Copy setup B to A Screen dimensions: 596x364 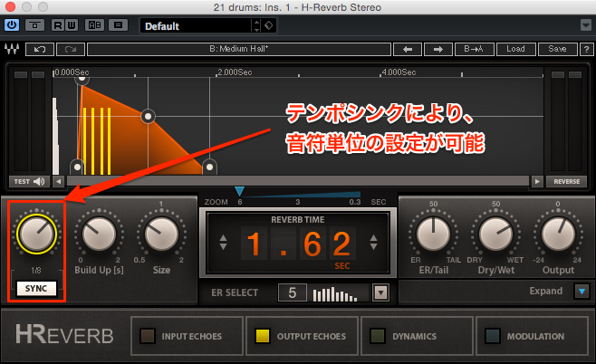[x=475, y=50]
